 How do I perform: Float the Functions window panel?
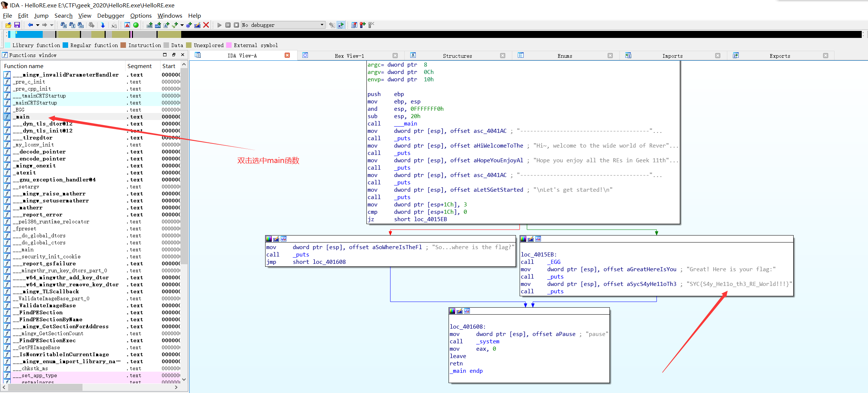(173, 55)
